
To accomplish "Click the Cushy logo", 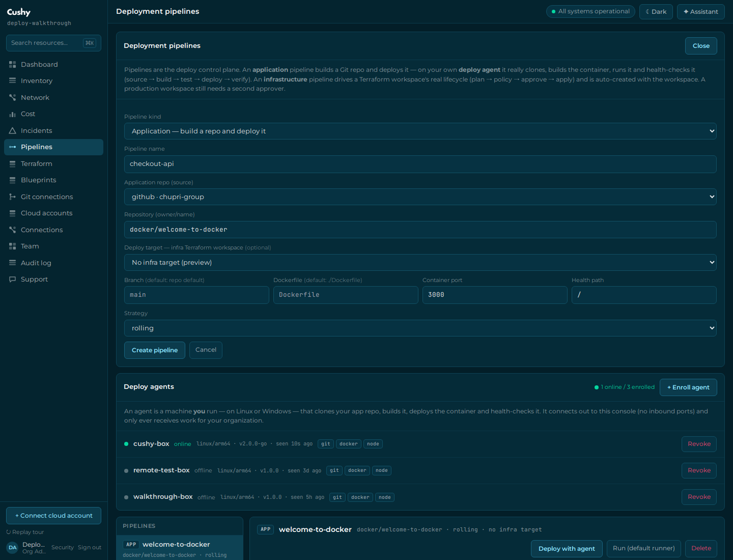I will (19, 12).
